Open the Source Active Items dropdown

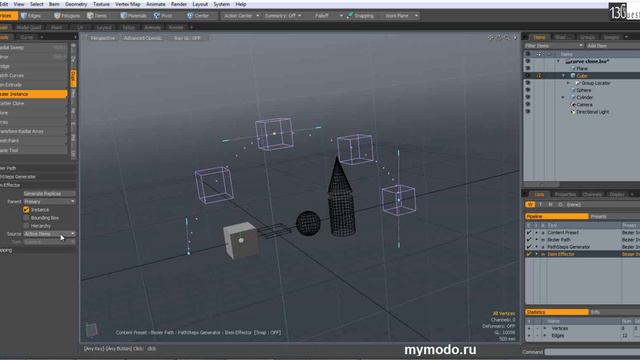tap(49, 234)
